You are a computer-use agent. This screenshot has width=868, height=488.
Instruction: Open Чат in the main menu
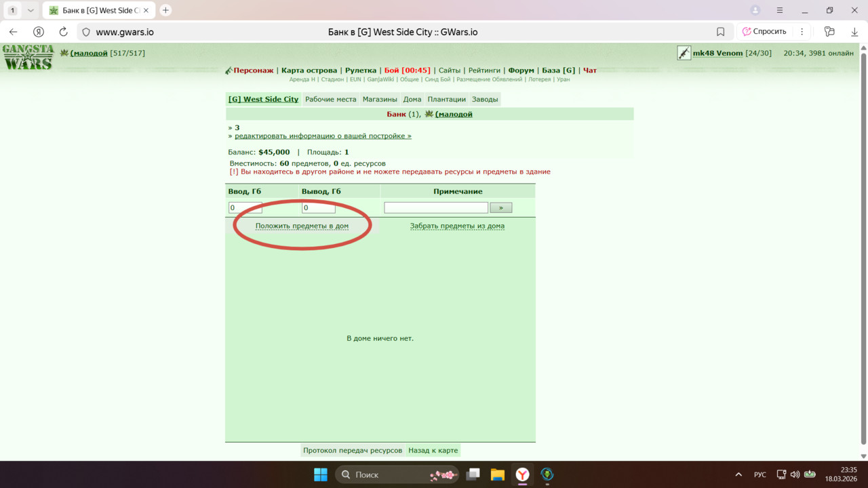click(x=590, y=70)
